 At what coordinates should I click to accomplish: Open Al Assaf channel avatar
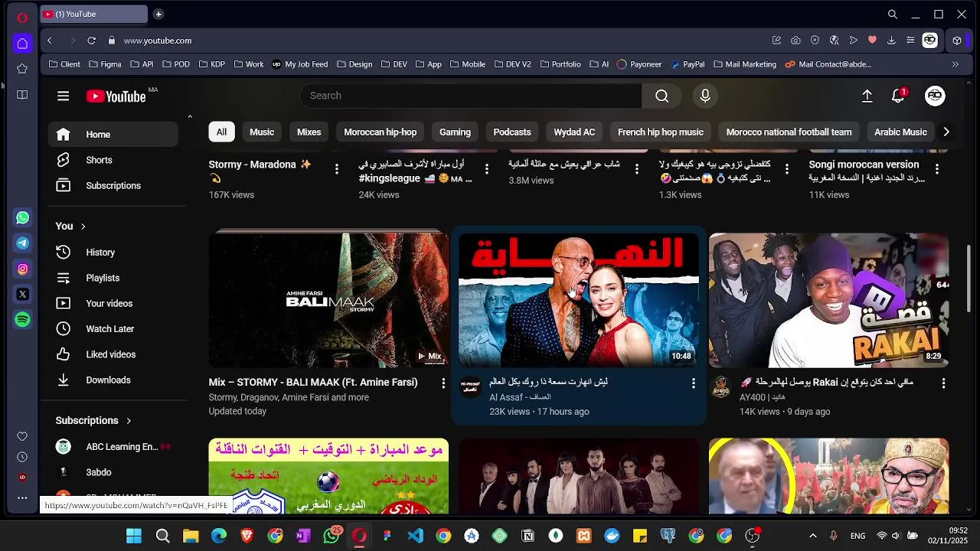469,386
